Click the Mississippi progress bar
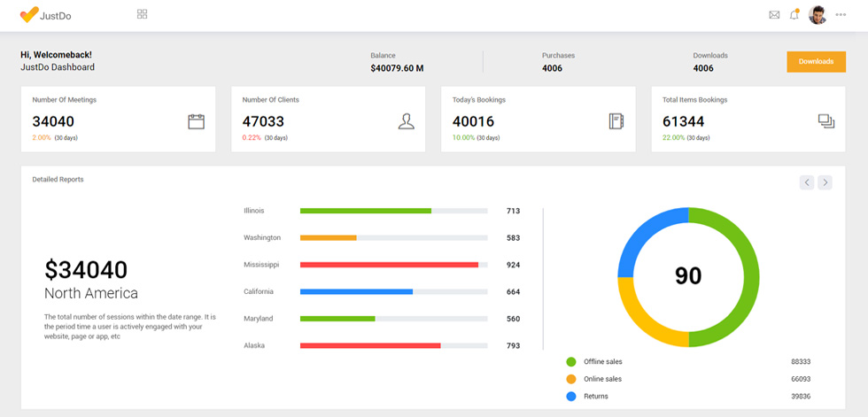868x417 pixels. point(393,265)
